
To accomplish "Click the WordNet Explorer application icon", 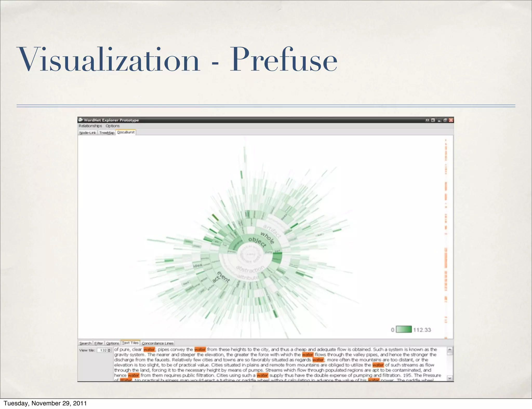I will point(81,120).
